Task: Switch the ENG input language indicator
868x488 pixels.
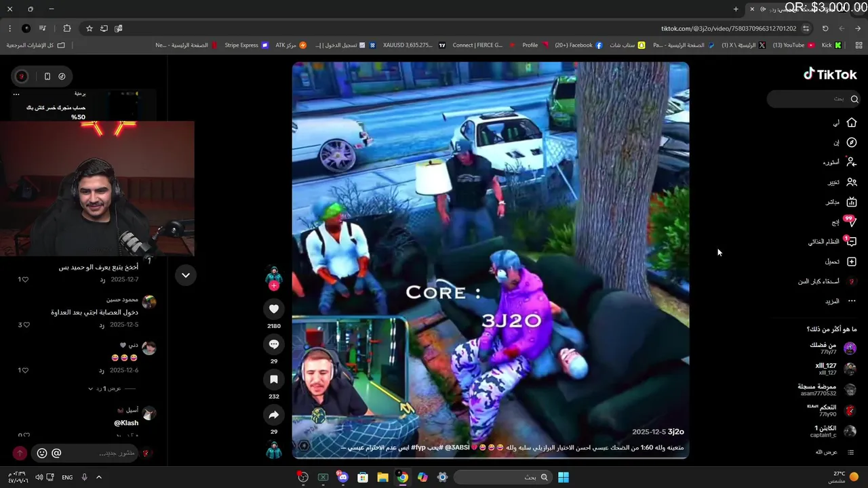Action: (x=67, y=477)
